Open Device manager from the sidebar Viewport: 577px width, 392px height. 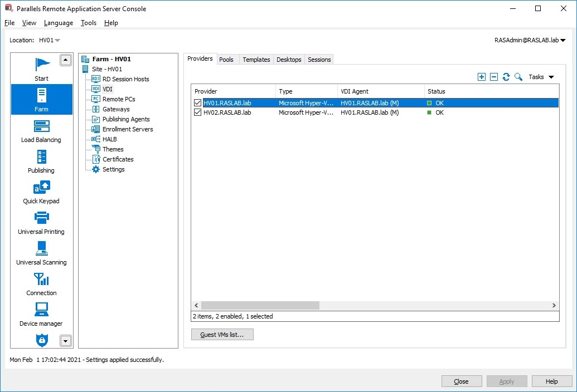click(41, 314)
